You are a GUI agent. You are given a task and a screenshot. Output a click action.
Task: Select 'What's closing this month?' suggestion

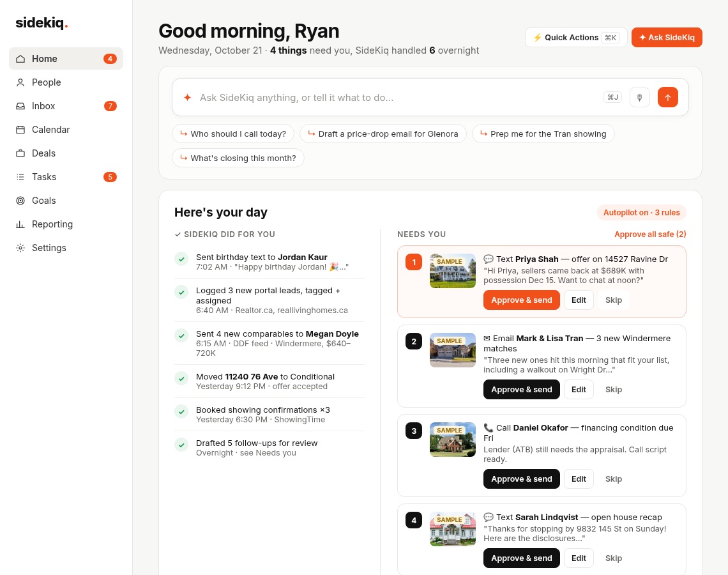(x=238, y=158)
